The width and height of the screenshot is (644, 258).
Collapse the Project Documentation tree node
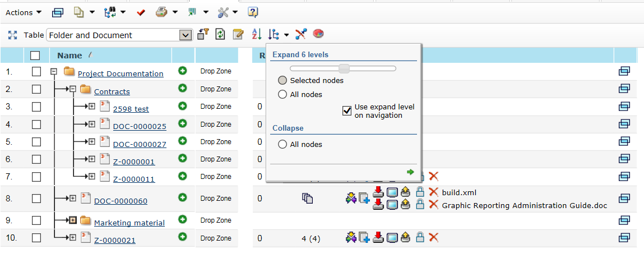(54, 72)
